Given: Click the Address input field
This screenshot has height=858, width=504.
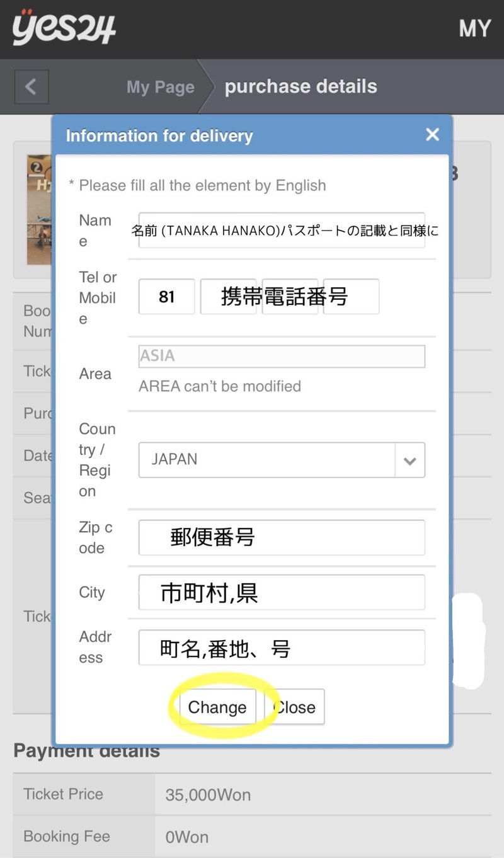Looking at the screenshot, I should (x=282, y=647).
